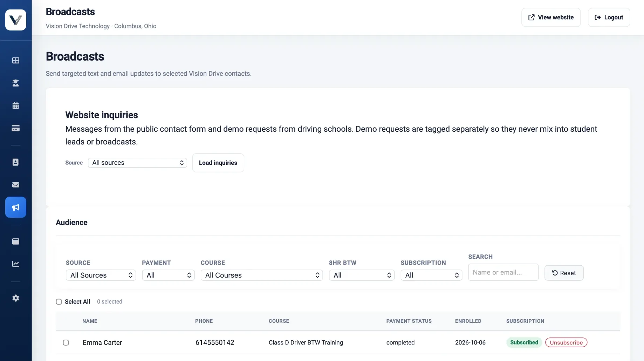The height and width of the screenshot is (361, 644).
Task: Click the enrolled date 2026-10-06
Action: point(470,342)
